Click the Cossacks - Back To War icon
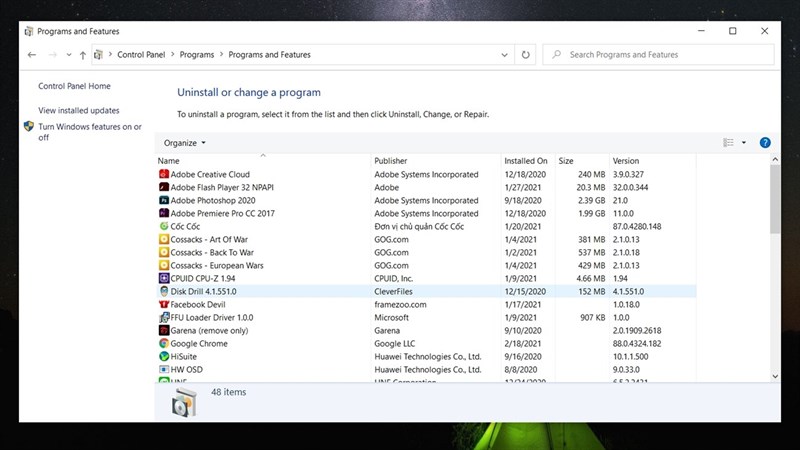The height and width of the screenshot is (450, 800). click(164, 253)
